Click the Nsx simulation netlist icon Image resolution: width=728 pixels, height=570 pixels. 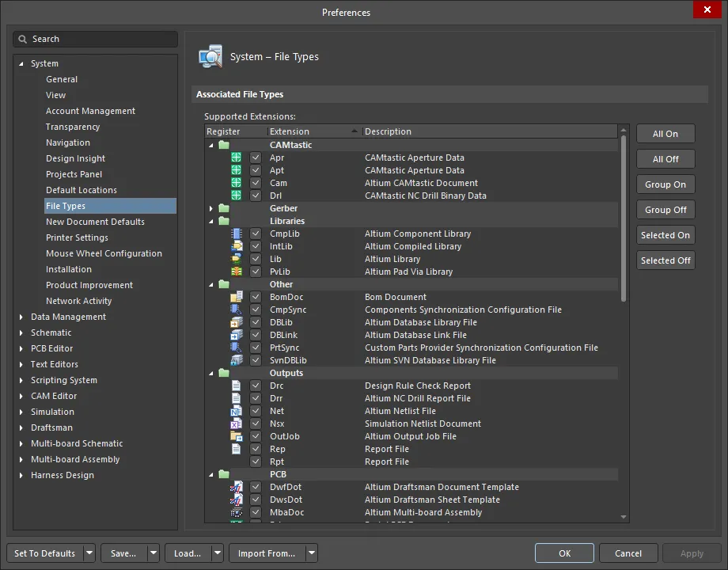pos(237,424)
